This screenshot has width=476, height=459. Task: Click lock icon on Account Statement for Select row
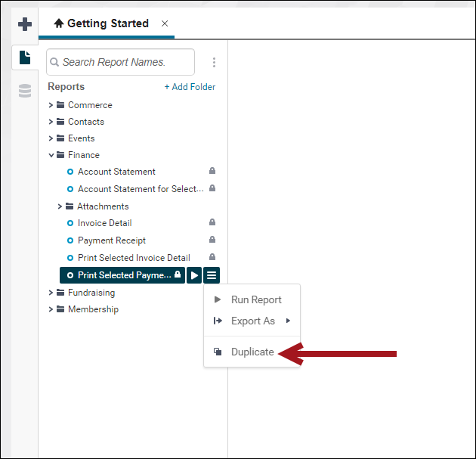(212, 188)
